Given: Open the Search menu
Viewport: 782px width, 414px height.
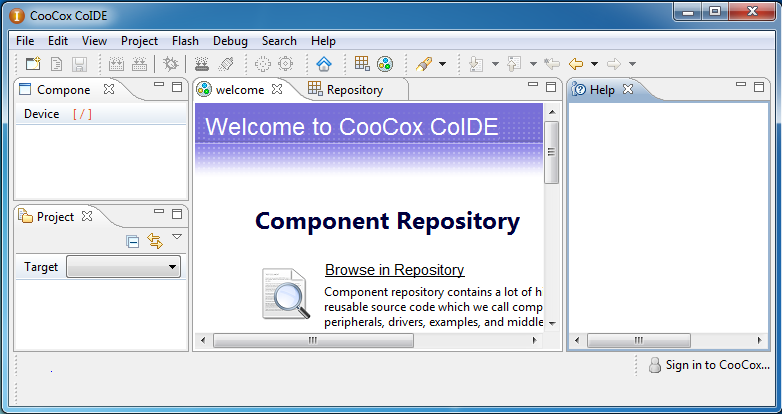Looking at the screenshot, I should [279, 41].
